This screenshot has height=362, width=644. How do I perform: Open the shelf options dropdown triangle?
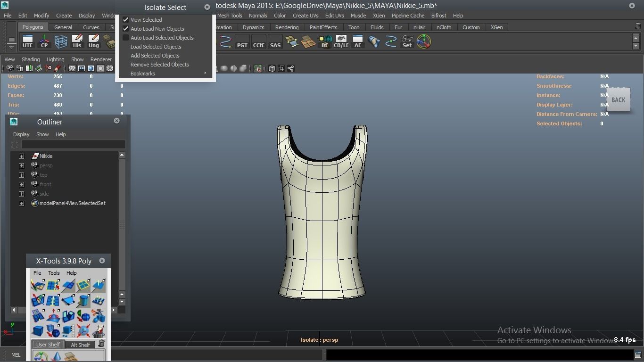coord(12,47)
